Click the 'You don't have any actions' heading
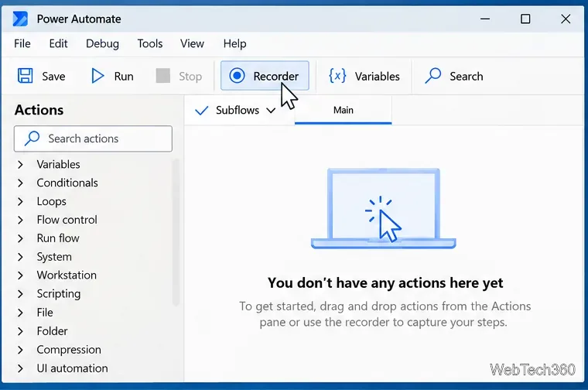This screenshot has height=390, width=588. 385,282
